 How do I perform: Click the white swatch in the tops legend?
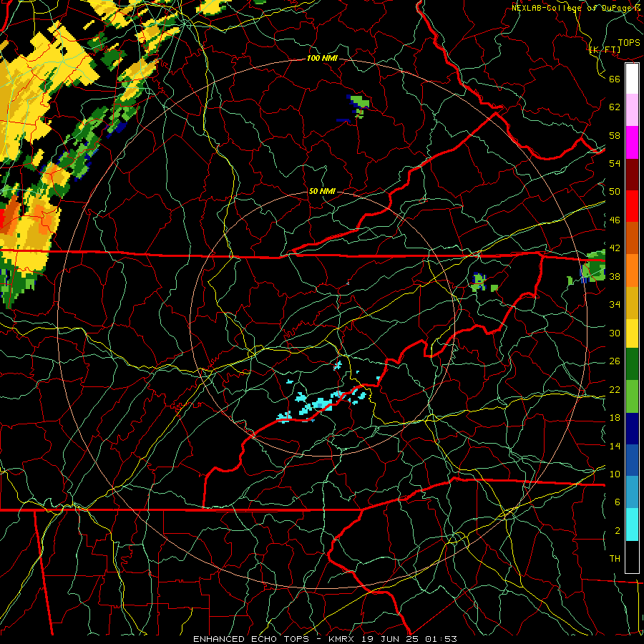pyautogui.click(x=632, y=79)
